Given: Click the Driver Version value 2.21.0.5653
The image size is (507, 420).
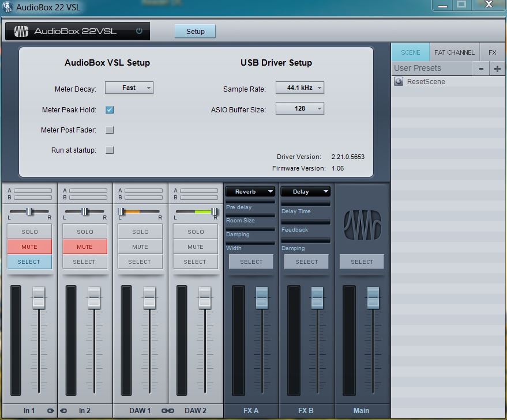Looking at the screenshot, I should click(348, 157).
